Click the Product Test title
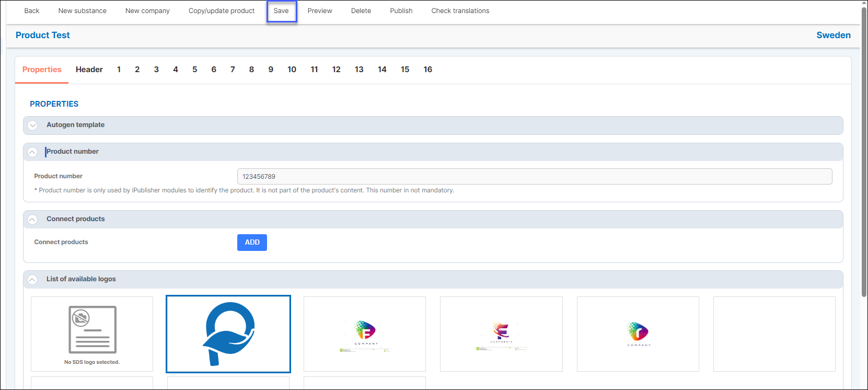Viewport: 868px width, 390px height. pyautogui.click(x=42, y=35)
